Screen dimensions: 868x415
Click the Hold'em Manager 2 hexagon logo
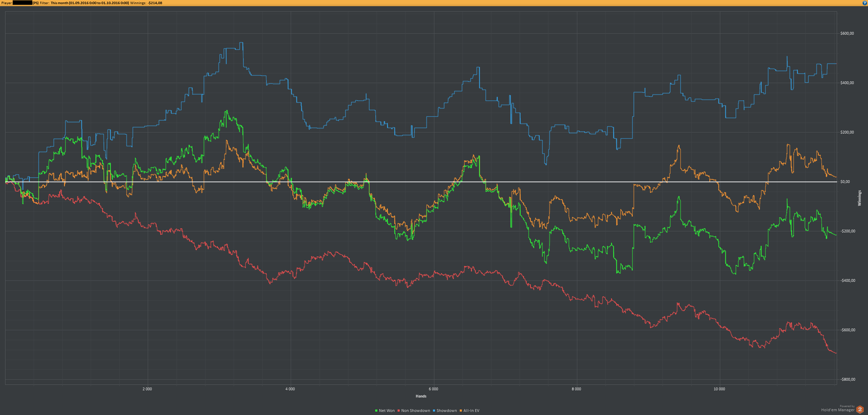(x=860, y=409)
